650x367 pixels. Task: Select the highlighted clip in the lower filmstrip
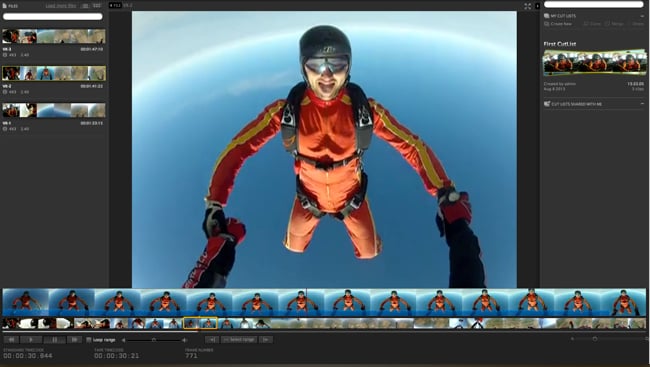point(200,323)
